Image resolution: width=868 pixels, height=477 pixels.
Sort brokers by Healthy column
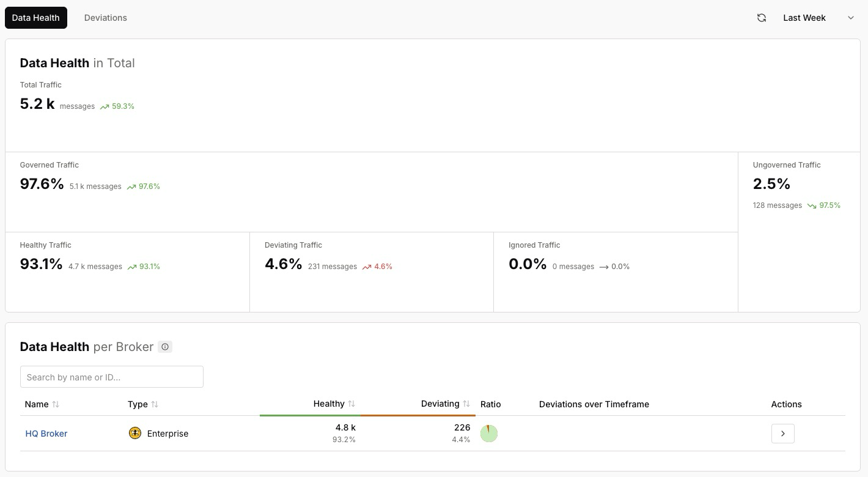tap(351, 404)
